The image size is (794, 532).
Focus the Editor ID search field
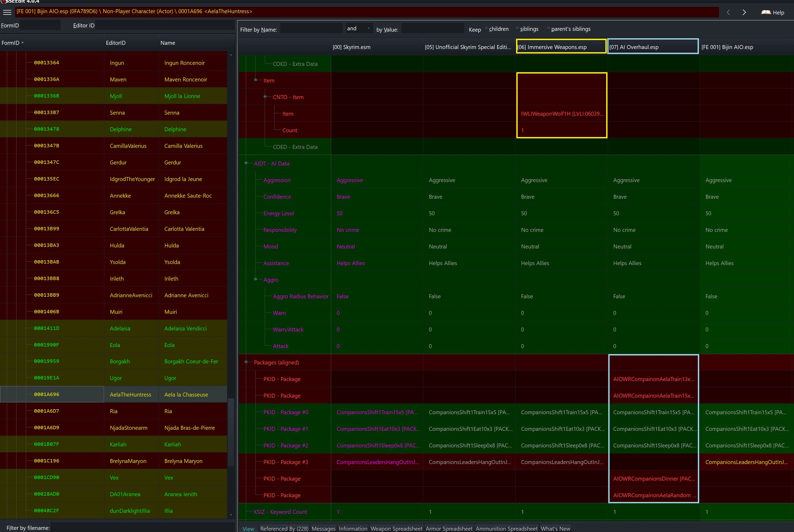165,25
